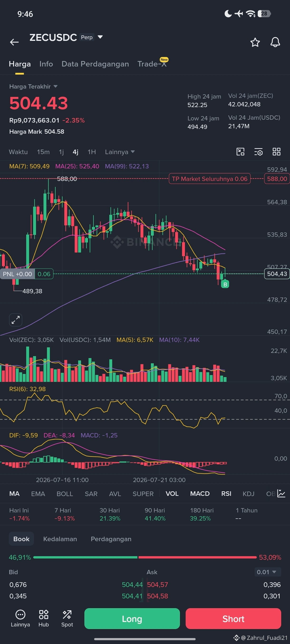Viewport: 290px width, 644px height.
Task: Select Harga tab
Action: point(20,64)
